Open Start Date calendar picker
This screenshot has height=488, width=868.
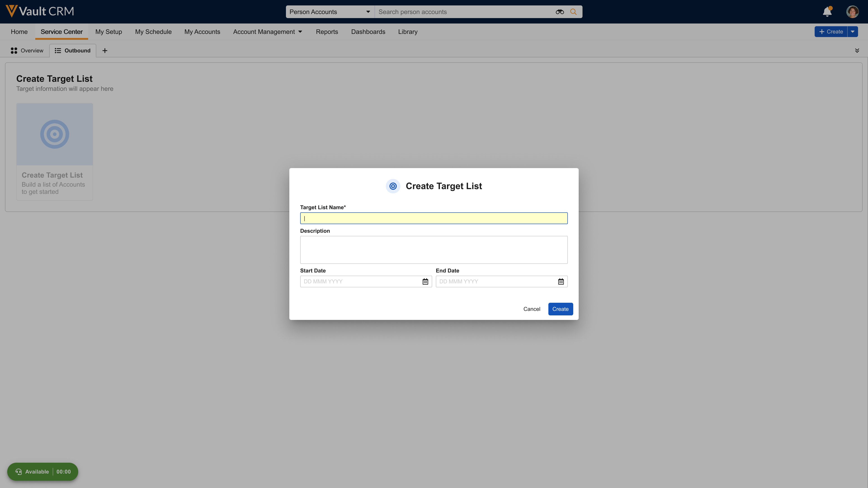[425, 282]
